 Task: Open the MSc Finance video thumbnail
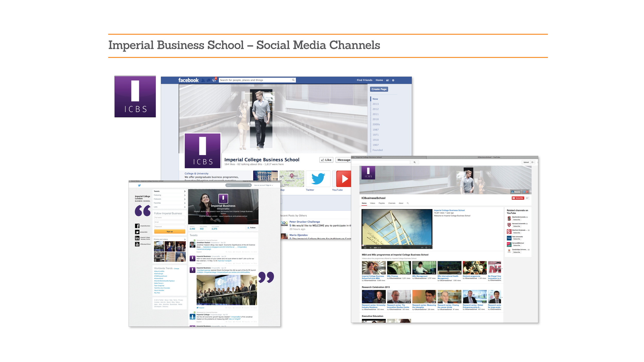tap(399, 268)
